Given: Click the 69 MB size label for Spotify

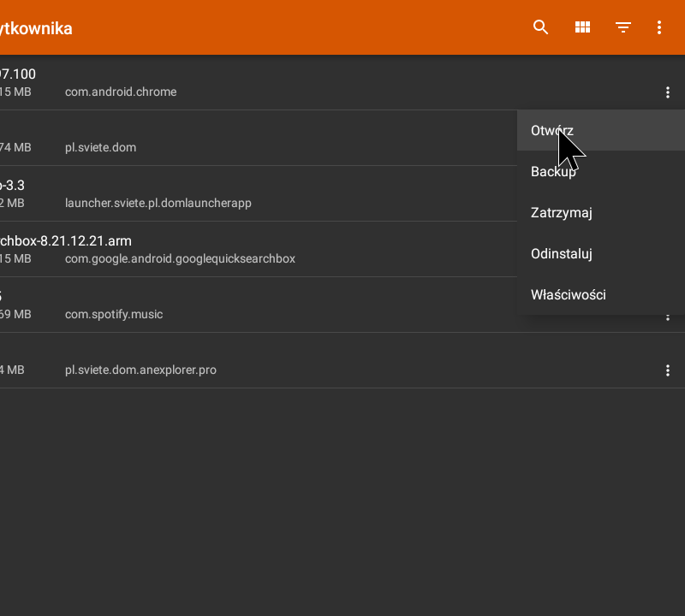Looking at the screenshot, I should (x=15, y=314).
